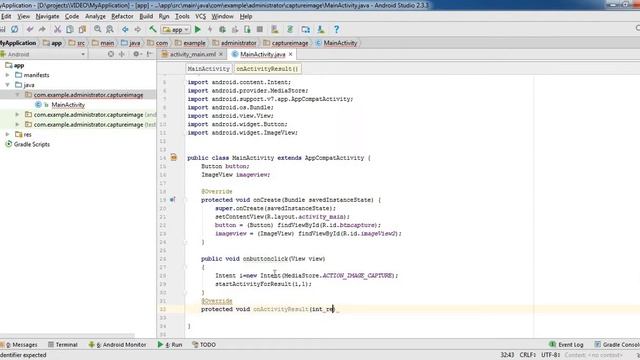This screenshot has width=640, height=360.
Task: Run app with green play button
Action: pyautogui.click(x=198, y=29)
